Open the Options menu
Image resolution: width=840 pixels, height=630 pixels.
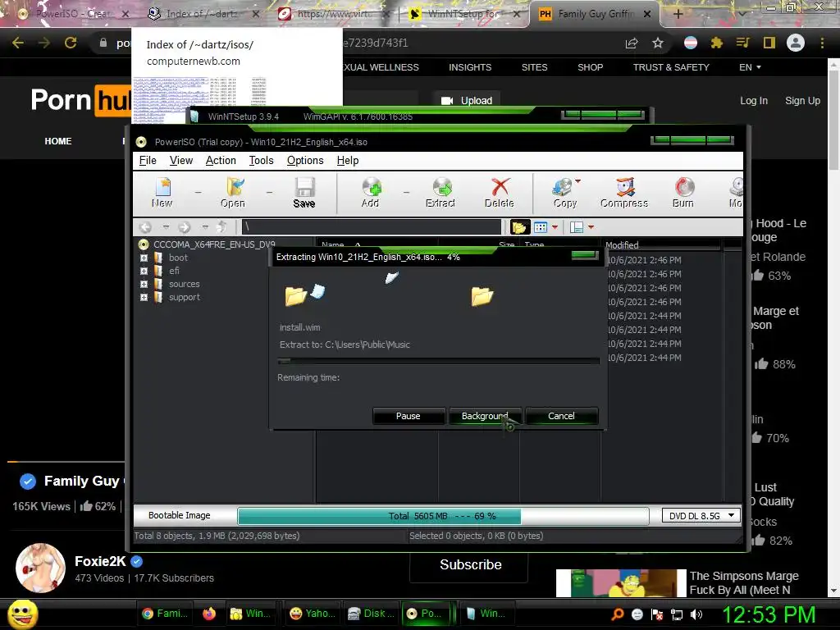[305, 160]
